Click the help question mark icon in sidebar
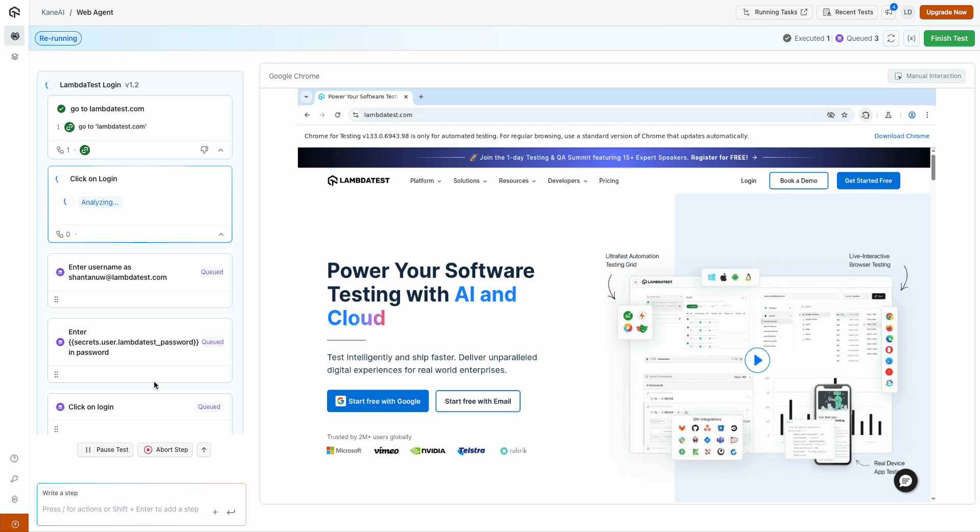Image resolution: width=980 pixels, height=532 pixels. (14, 458)
